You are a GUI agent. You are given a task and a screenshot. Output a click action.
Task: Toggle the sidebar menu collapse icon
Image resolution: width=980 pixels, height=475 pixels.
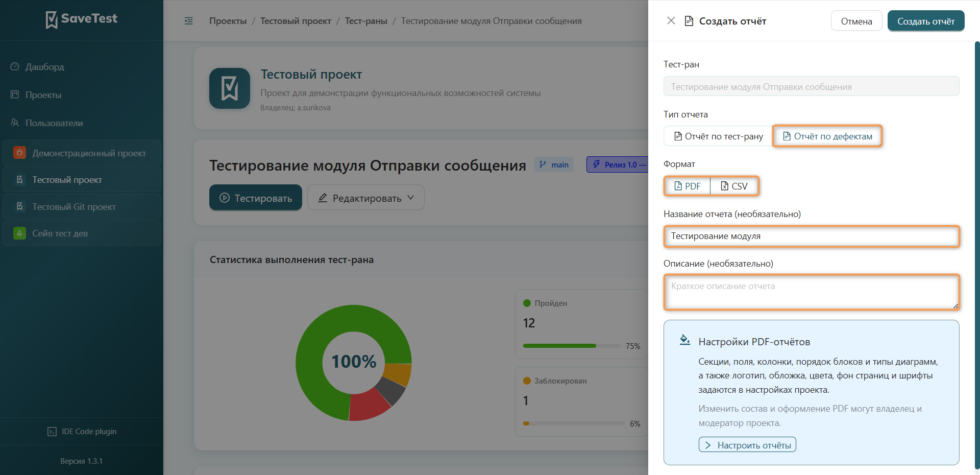coord(189,21)
